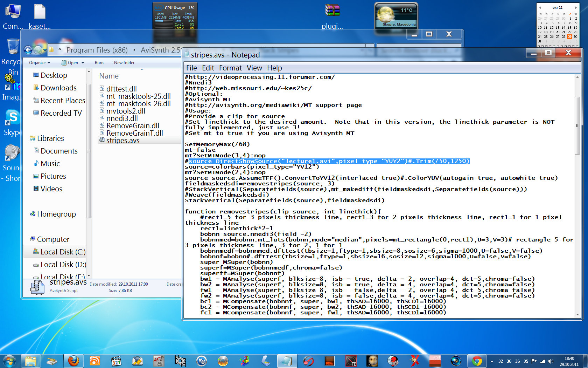Click the New folder button
The height and width of the screenshot is (368, 588).
tap(124, 63)
